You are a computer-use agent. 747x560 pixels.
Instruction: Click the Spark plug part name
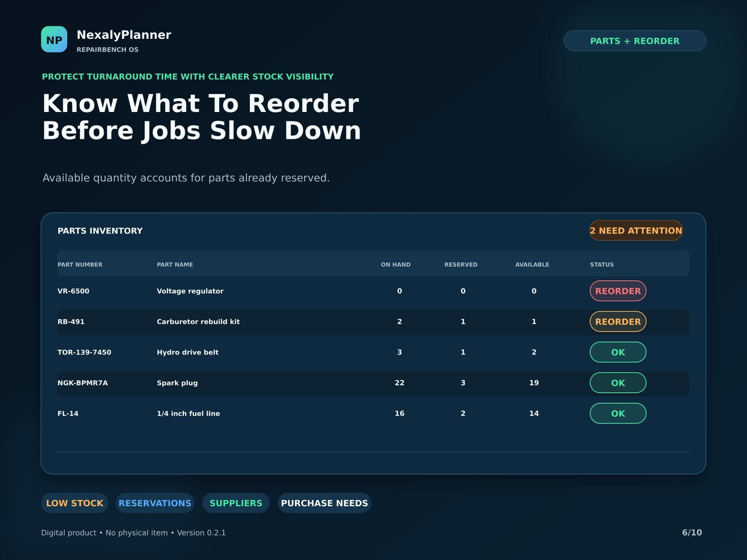177,383
